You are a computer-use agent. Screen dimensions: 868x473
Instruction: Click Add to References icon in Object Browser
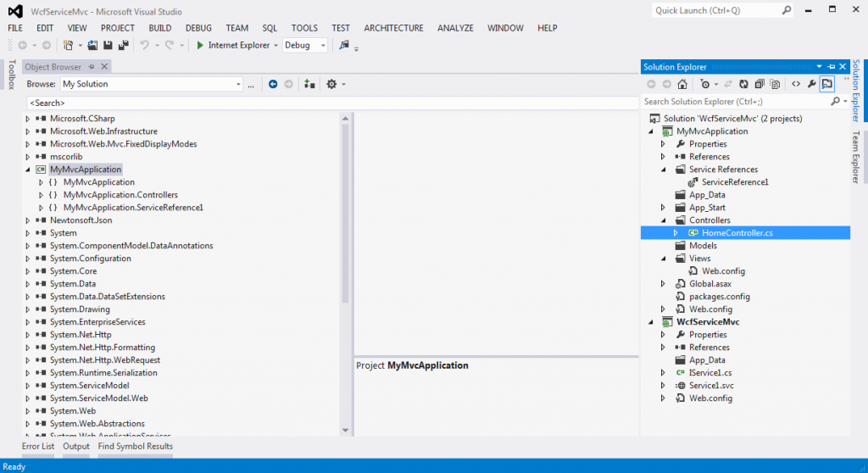[309, 84]
